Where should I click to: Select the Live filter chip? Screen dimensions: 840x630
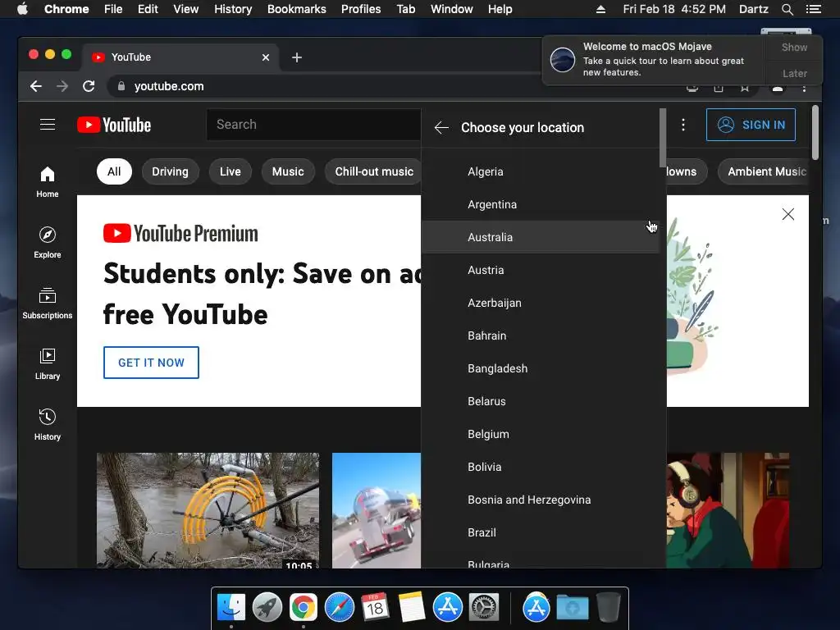(x=230, y=171)
